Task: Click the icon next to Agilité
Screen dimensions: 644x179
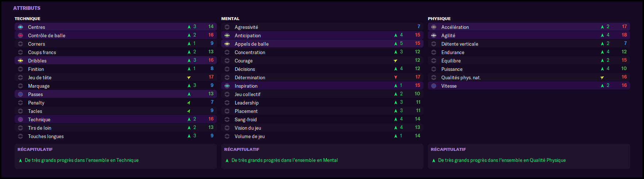Action: coord(434,35)
